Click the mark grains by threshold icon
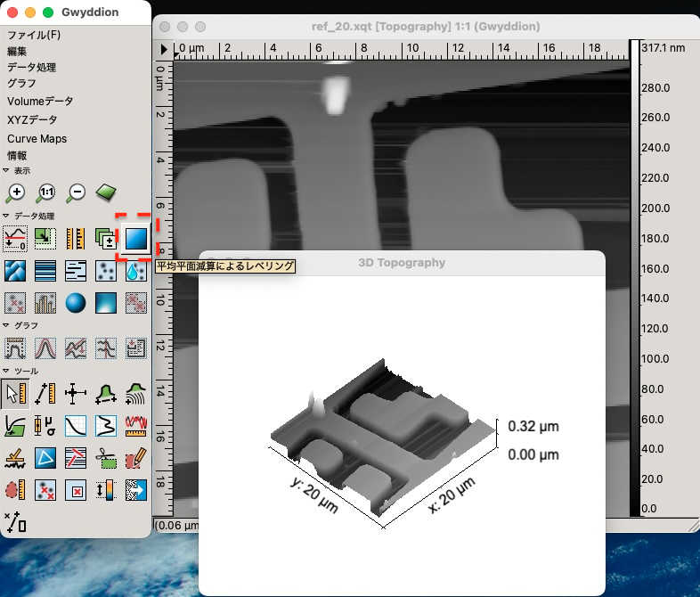700x597 pixels. 106,271
